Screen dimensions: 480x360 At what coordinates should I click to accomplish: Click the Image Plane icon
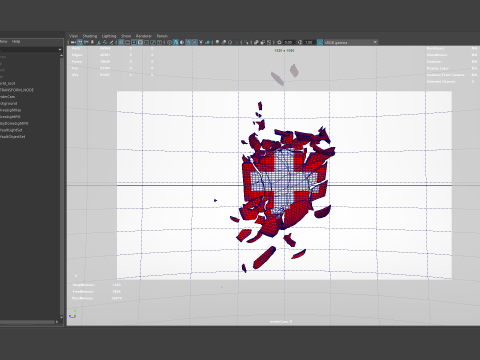(99, 42)
